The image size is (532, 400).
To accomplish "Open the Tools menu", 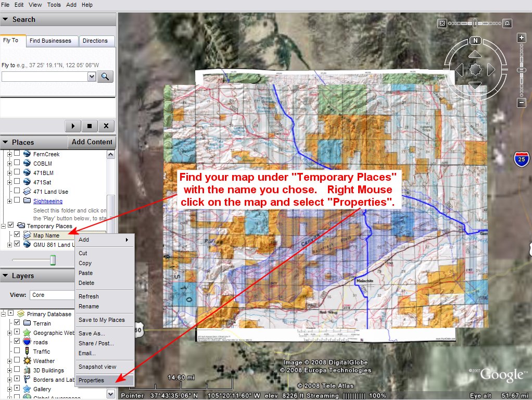I will pyautogui.click(x=54, y=5).
